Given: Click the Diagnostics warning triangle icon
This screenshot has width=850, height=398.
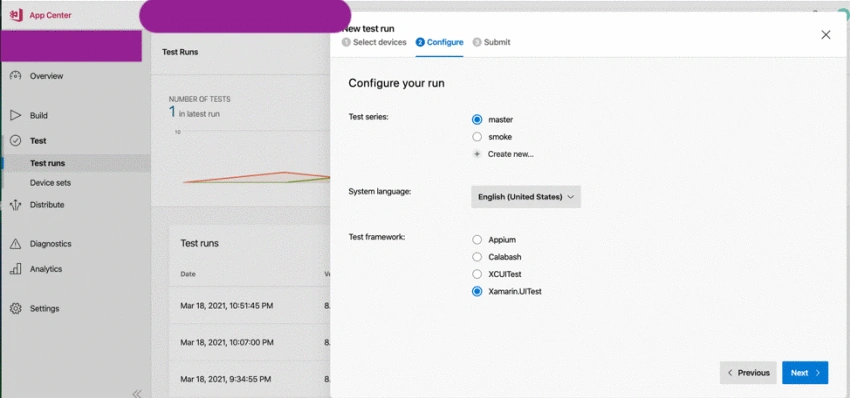Looking at the screenshot, I should click(x=16, y=244).
